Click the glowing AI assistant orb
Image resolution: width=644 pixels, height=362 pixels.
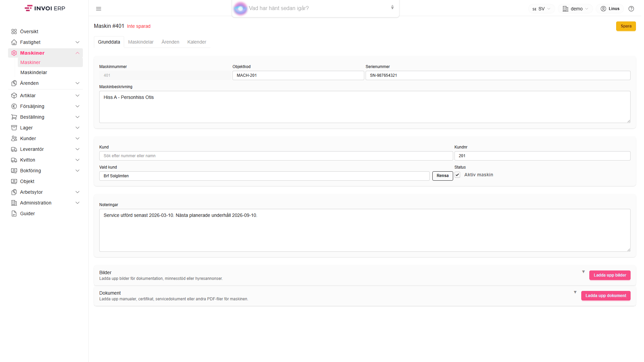point(240,8)
